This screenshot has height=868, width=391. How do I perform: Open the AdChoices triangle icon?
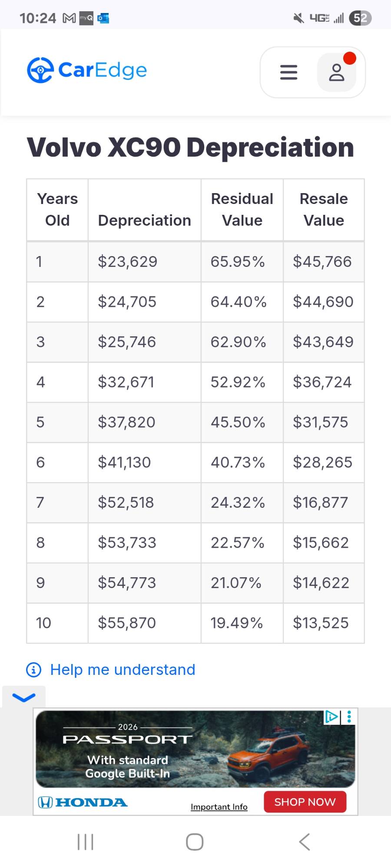(331, 717)
